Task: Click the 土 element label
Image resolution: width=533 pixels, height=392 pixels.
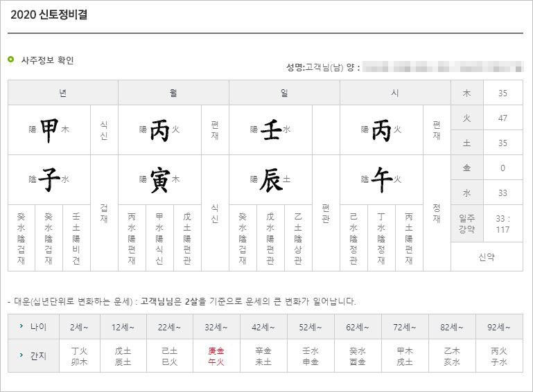Action: [x=466, y=143]
